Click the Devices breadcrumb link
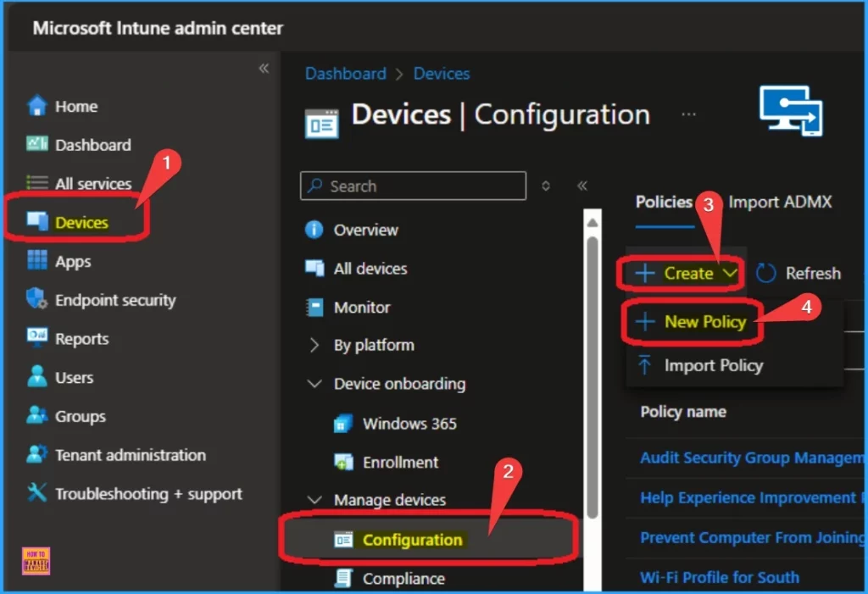The image size is (868, 594). [442, 74]
